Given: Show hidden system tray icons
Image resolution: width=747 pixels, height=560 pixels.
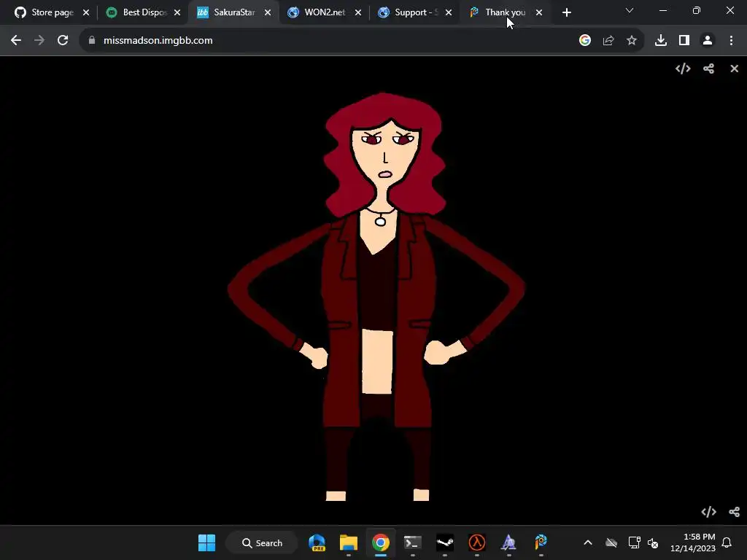Looking at the screenshot, I should [587, 542].
